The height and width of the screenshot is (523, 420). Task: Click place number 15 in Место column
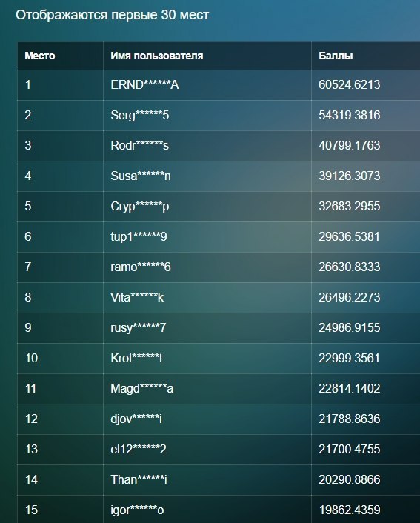click(31, 510)
